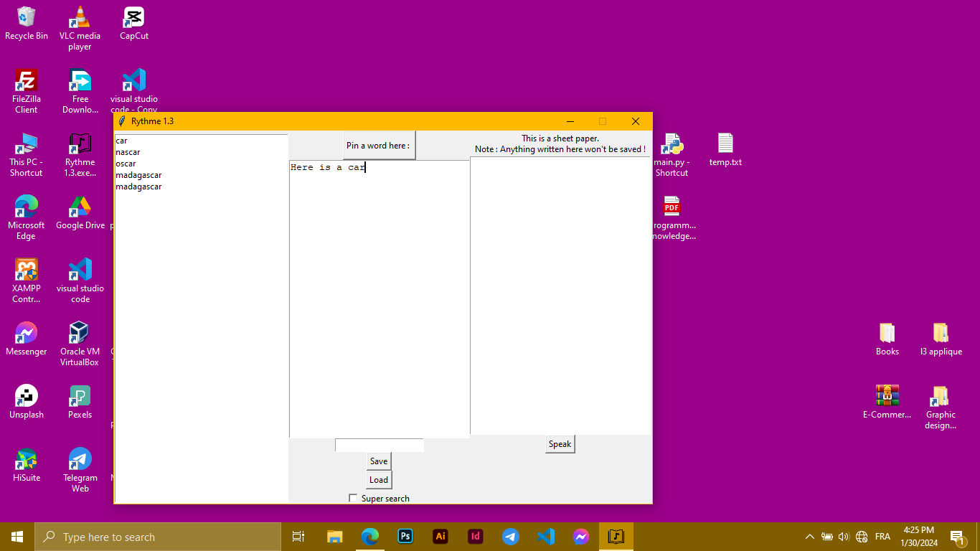Select the main.py - Shortcut desktop icon
The width and height of the screenshot is (980, 551).
pos(672,154)
